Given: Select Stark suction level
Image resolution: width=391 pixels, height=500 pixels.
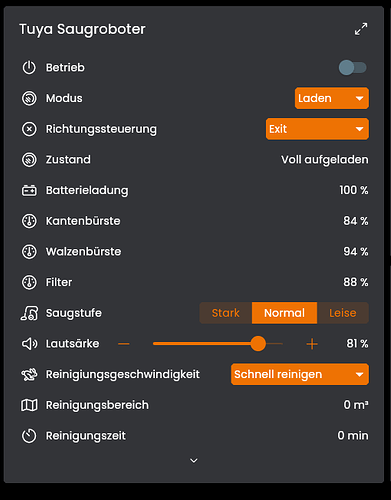Looking at the screenshot, I should pyautogui.click(x=226, y=313).
